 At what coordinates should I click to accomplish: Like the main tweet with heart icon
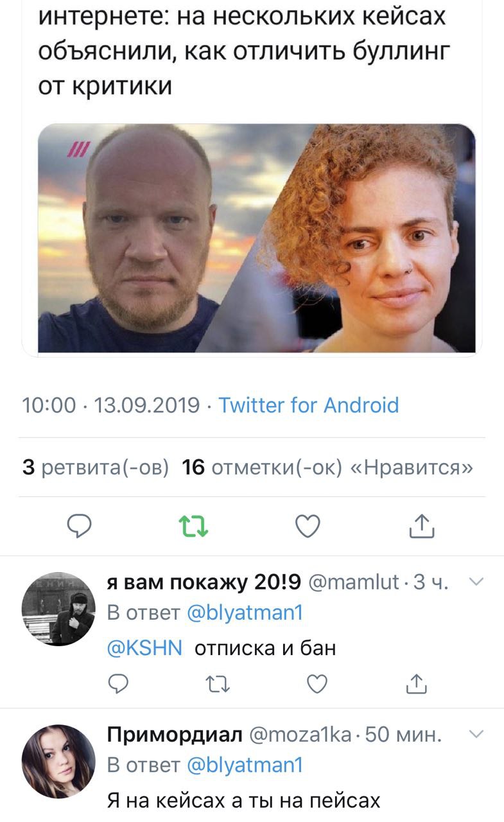[x=308, y=527]
